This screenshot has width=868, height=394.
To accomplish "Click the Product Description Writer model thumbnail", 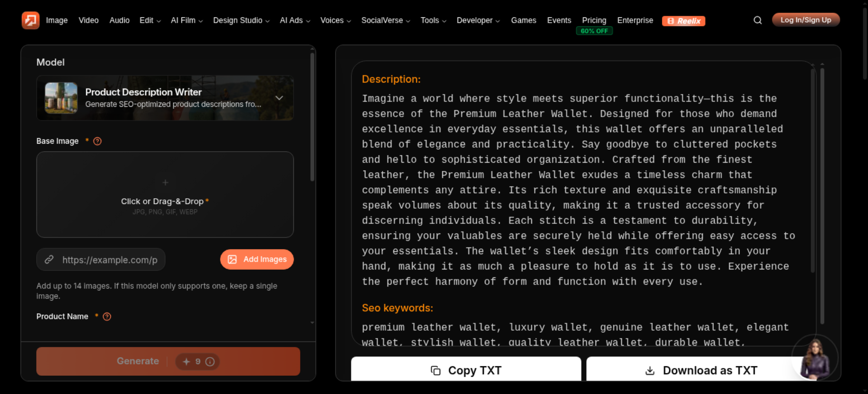I will pyautogui.click(x=61, y=98).
